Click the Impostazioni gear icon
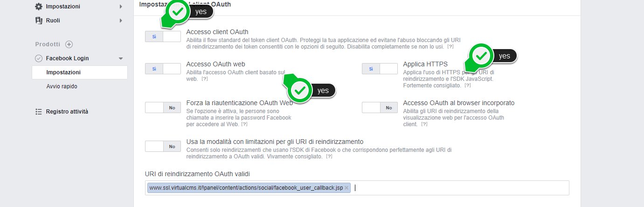This screenshot has height=207, width=644. pos(39,7)
